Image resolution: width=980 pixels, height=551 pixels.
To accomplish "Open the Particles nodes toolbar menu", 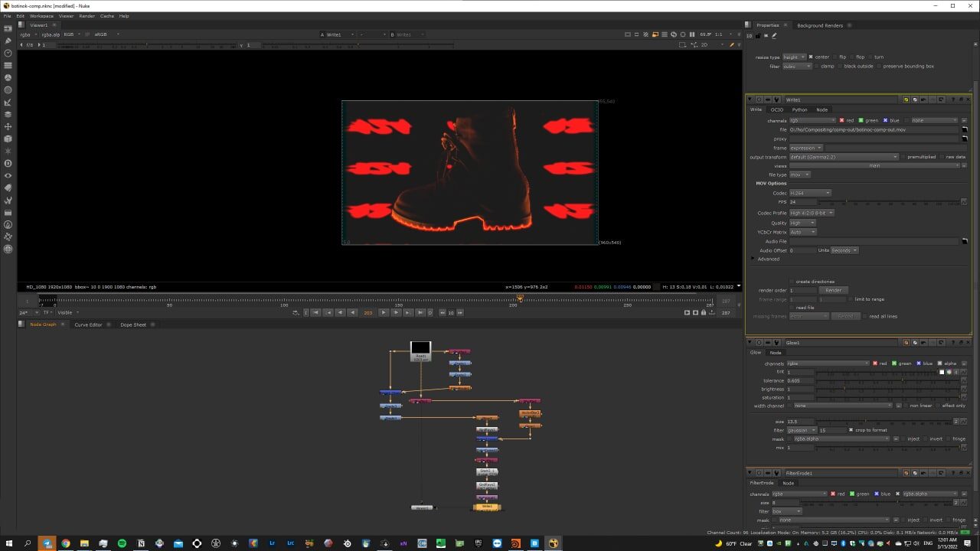I will (8, 151).
